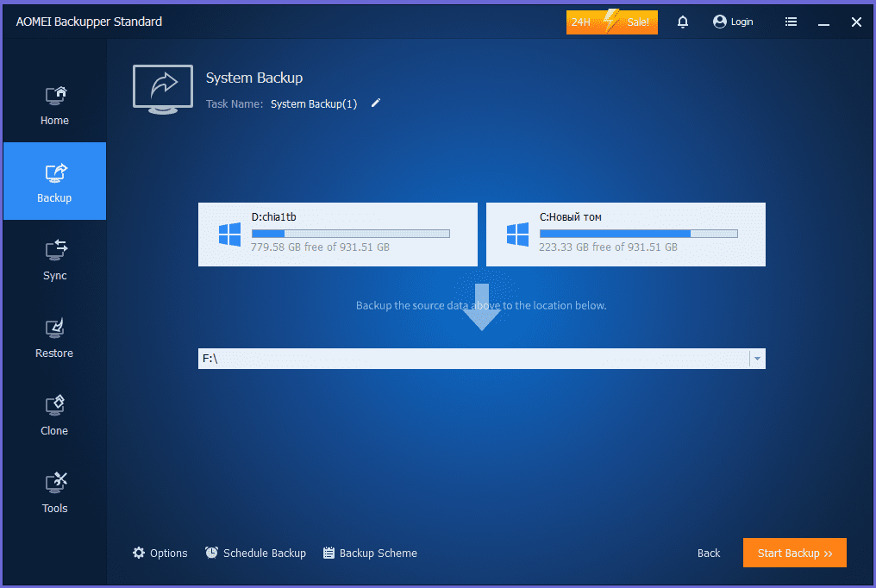Click Login account button

[733, 22]
